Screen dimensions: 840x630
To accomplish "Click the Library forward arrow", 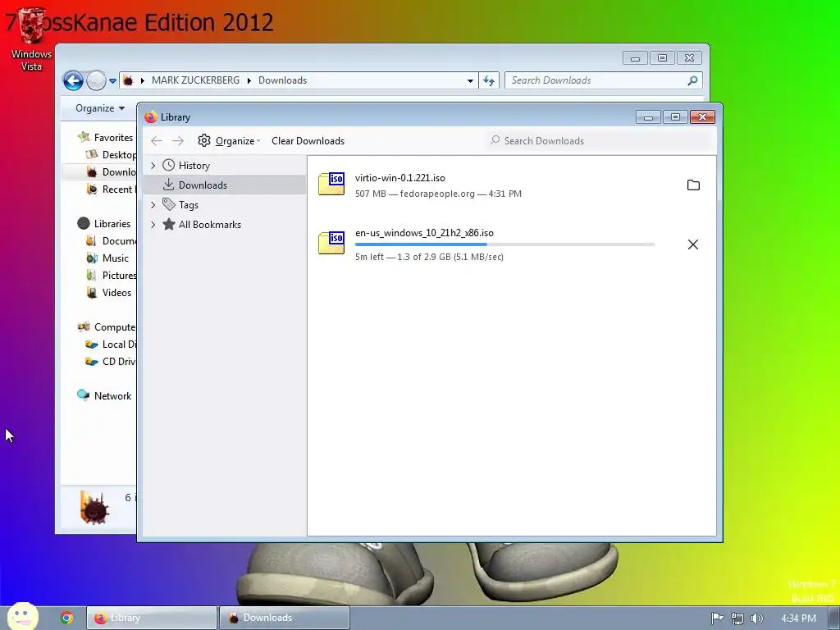I will tap(178, 141).
